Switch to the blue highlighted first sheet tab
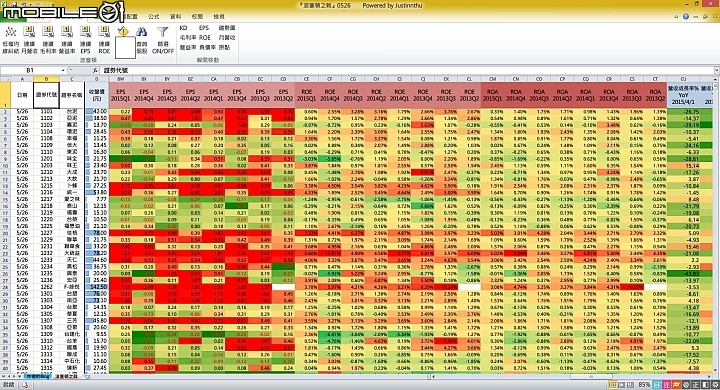The image size is (720, 390). point(38,376)
